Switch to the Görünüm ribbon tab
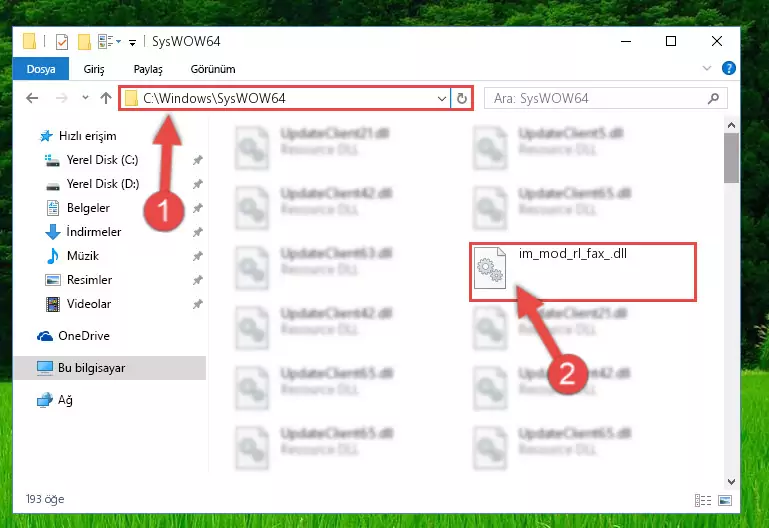The image size is (769, 528). (x=213, y=69)
